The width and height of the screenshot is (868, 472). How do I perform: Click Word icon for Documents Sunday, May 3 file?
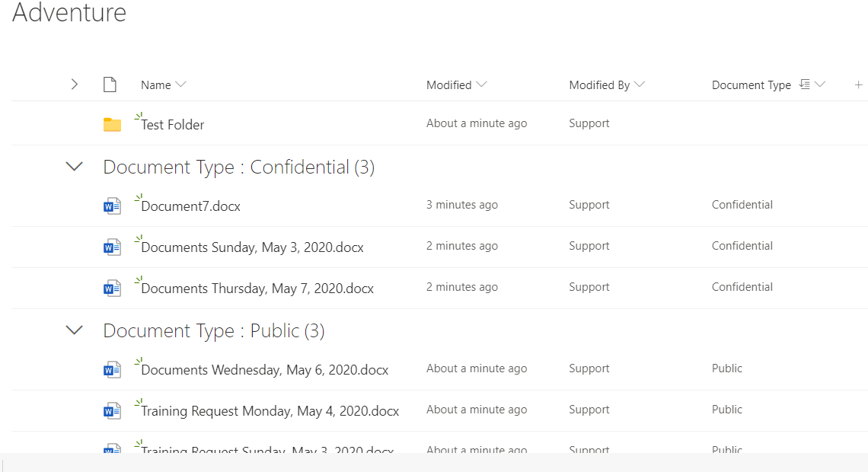(113, 247)
